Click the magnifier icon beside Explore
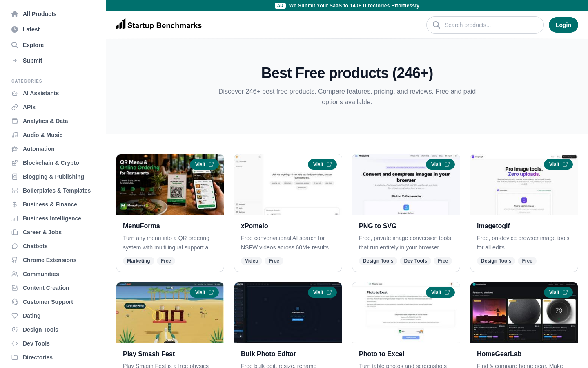 pos(15,45)
